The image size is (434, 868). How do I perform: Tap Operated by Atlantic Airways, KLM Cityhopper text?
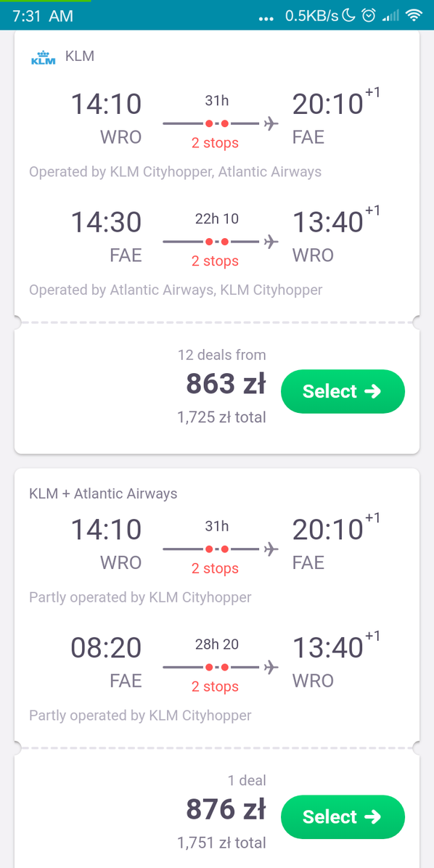pyautogui.click(x=176, y=290)
